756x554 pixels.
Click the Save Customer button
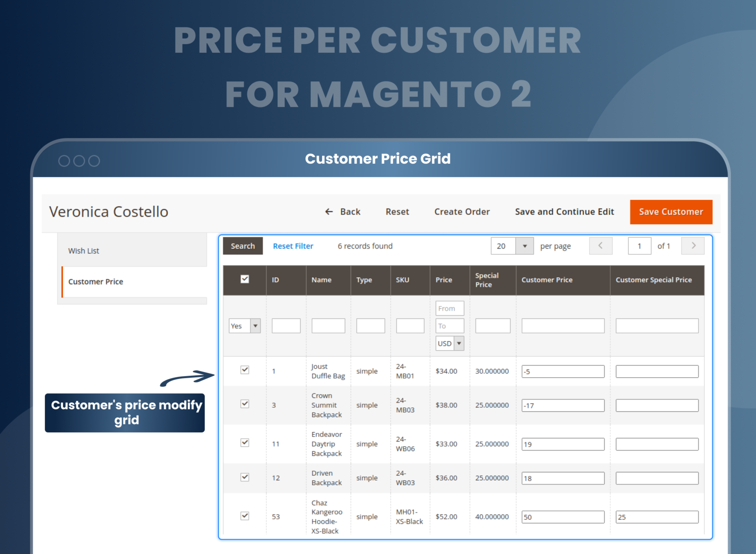click(671, 212)
